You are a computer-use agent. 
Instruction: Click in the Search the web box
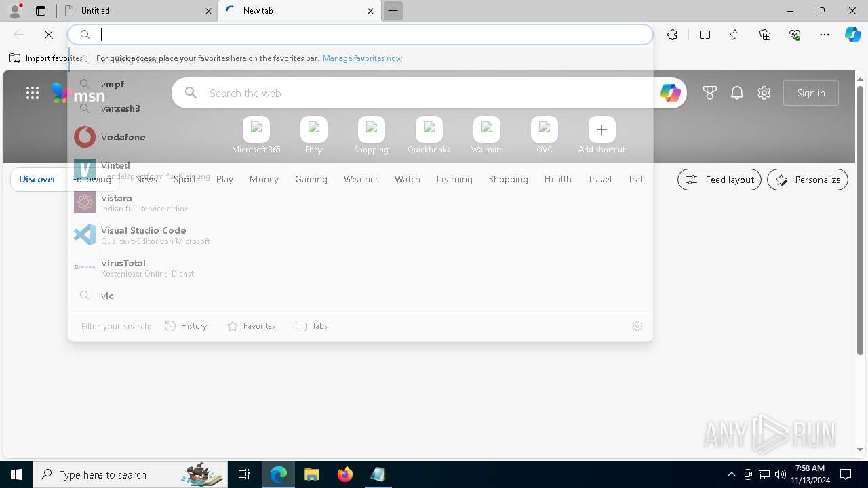429,93
